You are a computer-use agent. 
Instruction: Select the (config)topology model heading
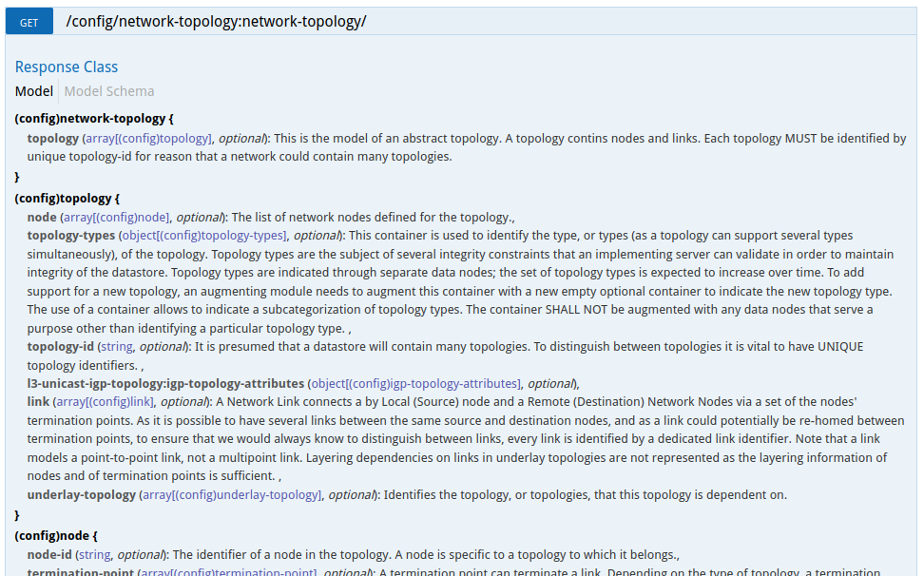click(x=67, y=199)
